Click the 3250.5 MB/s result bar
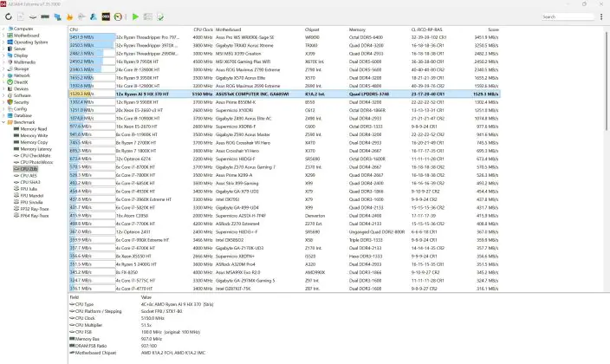 coord(92,46)
